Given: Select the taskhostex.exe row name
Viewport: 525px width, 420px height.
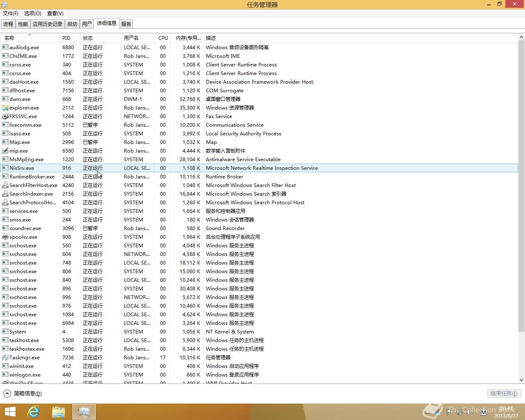Looking at the screenshot, I should tap(27, 349).
